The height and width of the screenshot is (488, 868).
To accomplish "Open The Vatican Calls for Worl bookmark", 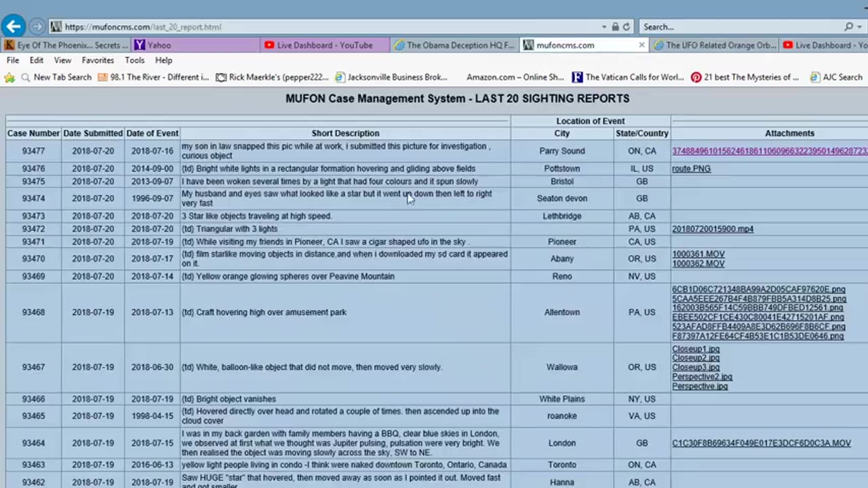I will point(628,77).
